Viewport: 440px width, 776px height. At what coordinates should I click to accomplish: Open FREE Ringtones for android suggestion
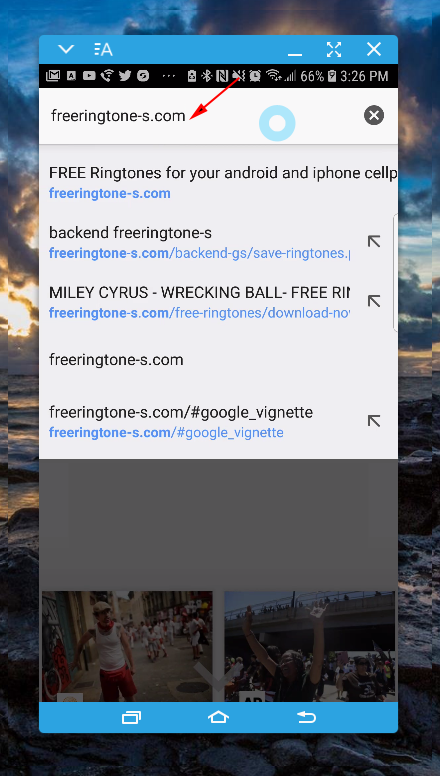coord(218,183)
